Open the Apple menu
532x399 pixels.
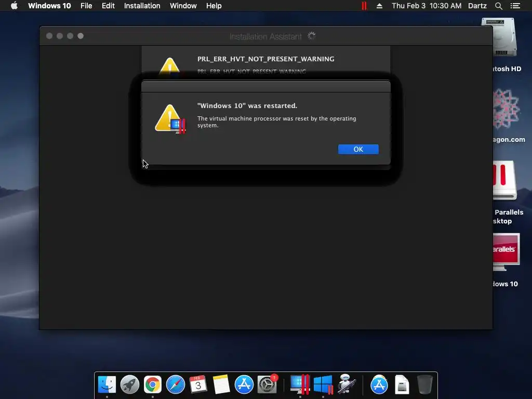(x=14, y=6)
